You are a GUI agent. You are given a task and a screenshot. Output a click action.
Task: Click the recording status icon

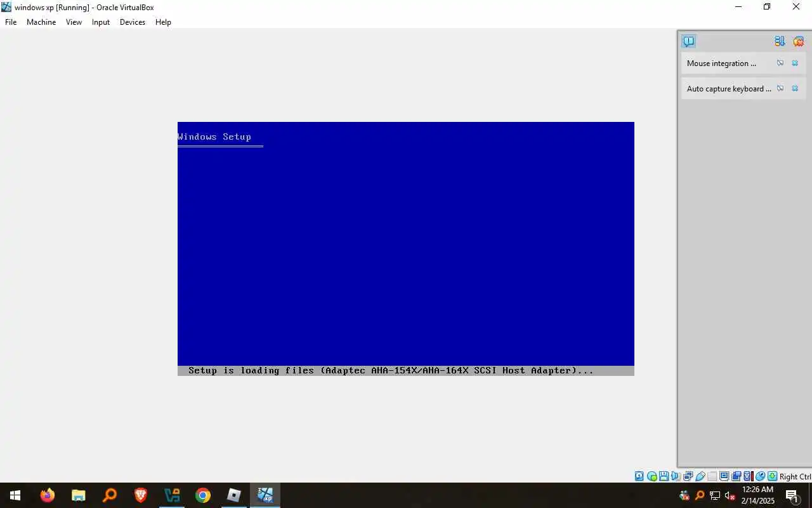[737, 476]
